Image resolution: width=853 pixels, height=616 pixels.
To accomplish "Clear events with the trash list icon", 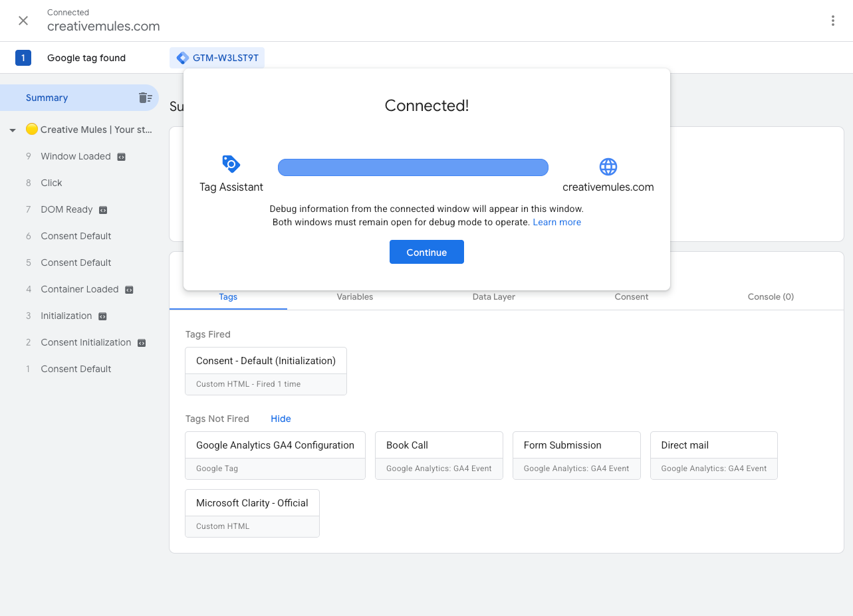I will click(145, 98).
